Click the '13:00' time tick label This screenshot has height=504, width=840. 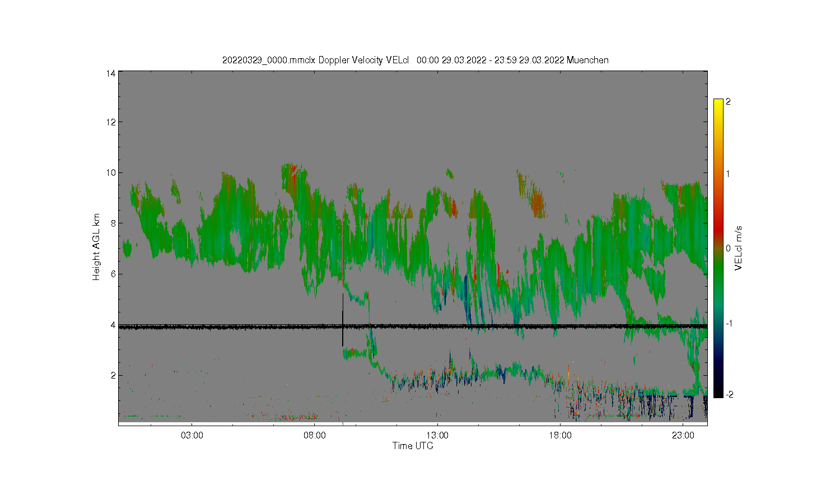click(437, 435)
